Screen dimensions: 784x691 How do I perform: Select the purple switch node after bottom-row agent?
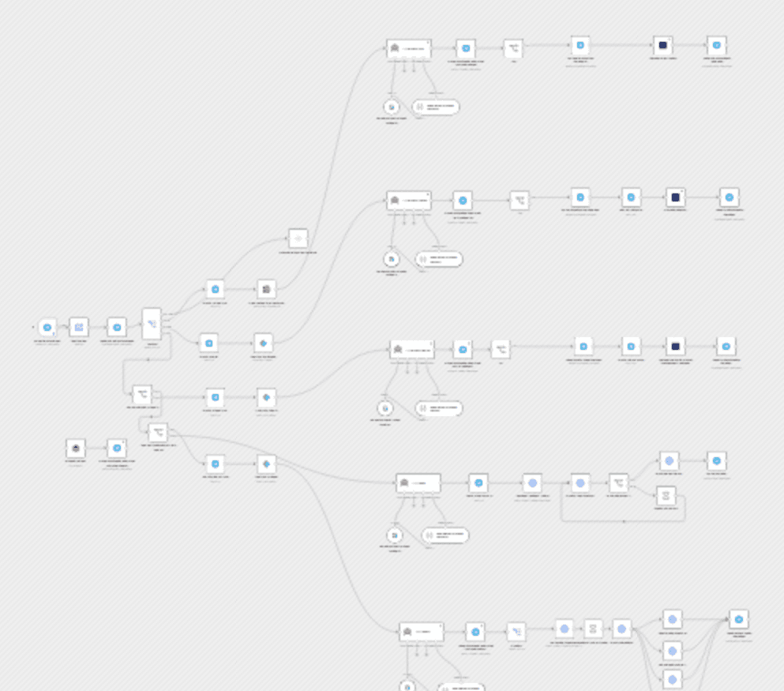[x=516, y=632]
